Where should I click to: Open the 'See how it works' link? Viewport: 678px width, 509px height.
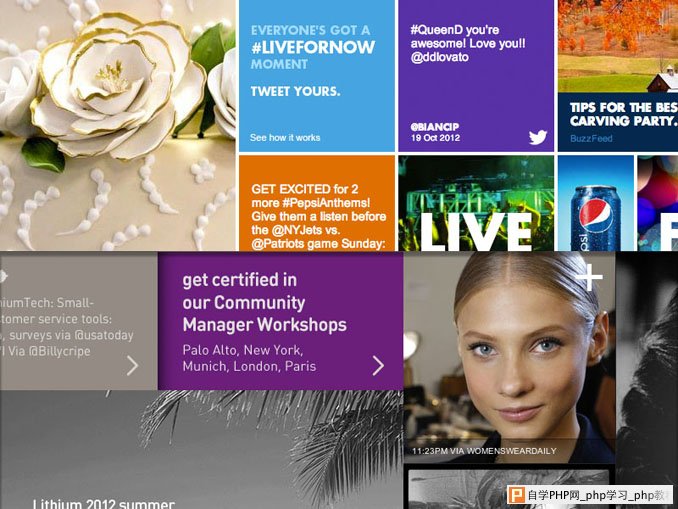click(x=285, y=138)
